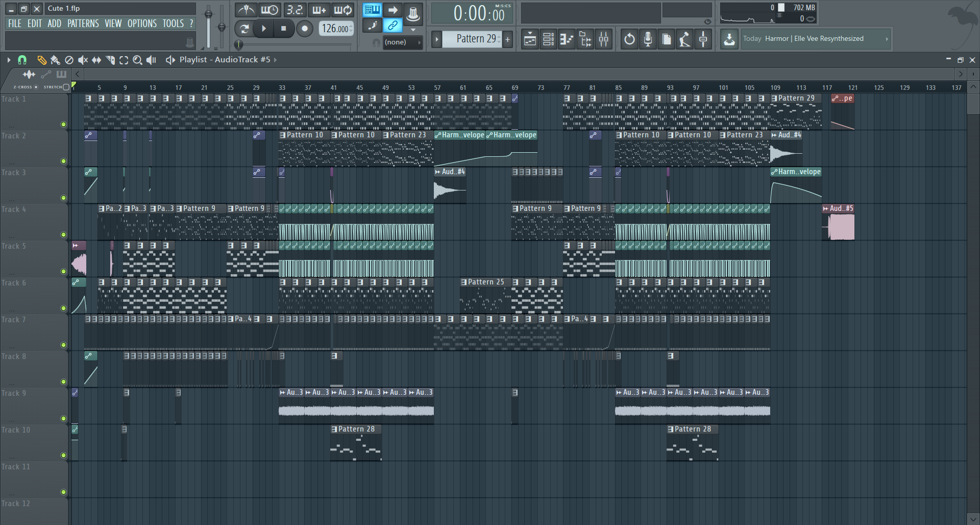Screen dimensions: 980x525
Task: Click the 126.000 tempo field
Action: [335, 29]
